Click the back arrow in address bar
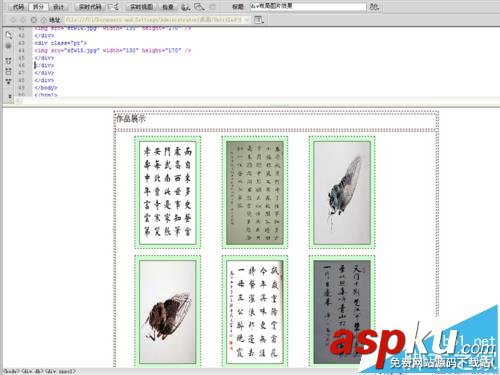 coord(13,20)
